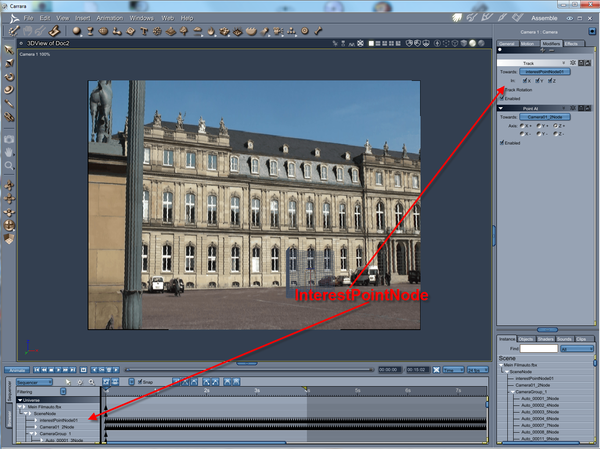This screenshot has width=600, height=449.
Task: Click the Track modifier save icon
Action: [581, 63]
